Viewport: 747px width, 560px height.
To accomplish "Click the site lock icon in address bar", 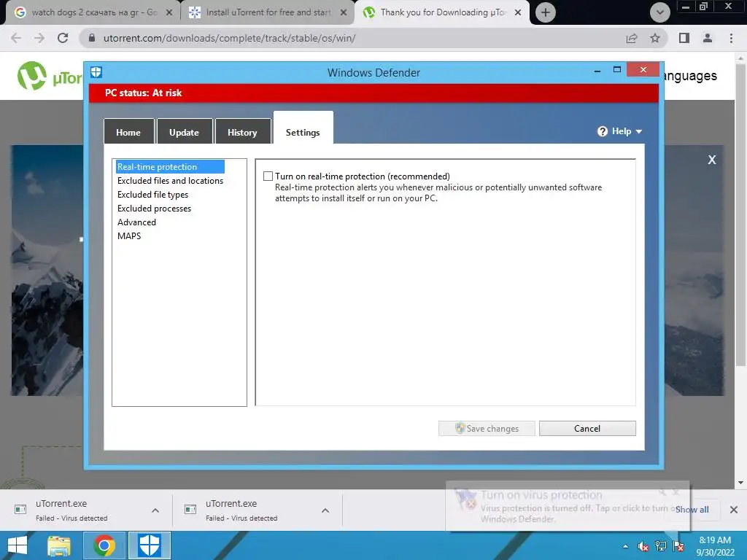I will pos(92,38).
